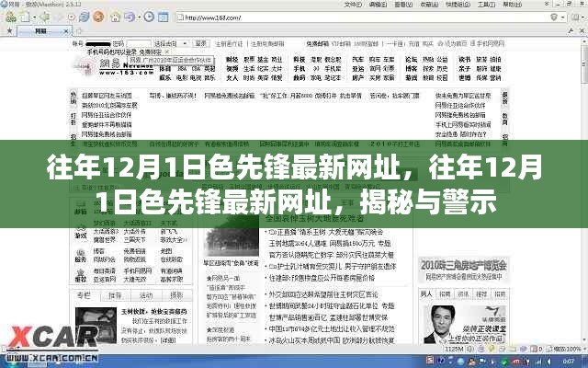Click the password field on the login bar
This screenshot has height=368, width=588.
point(139,44)
